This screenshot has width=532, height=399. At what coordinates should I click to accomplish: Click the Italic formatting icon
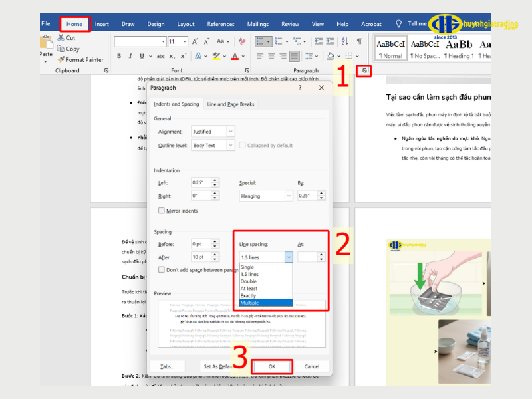pyautogui.click(x=130, y=56)
